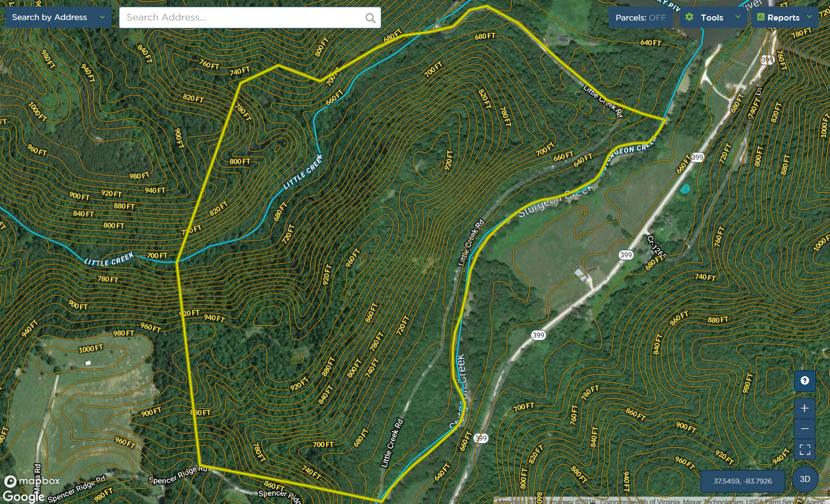
Task: Zoom out with the minus button
Action: [x=805, y=429]
